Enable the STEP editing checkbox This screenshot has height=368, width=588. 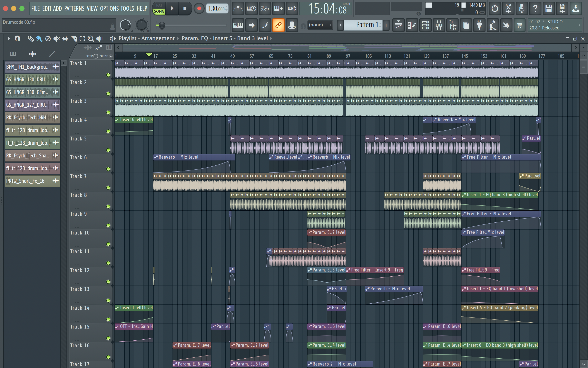pyautogui.click(x=96, y=56)
